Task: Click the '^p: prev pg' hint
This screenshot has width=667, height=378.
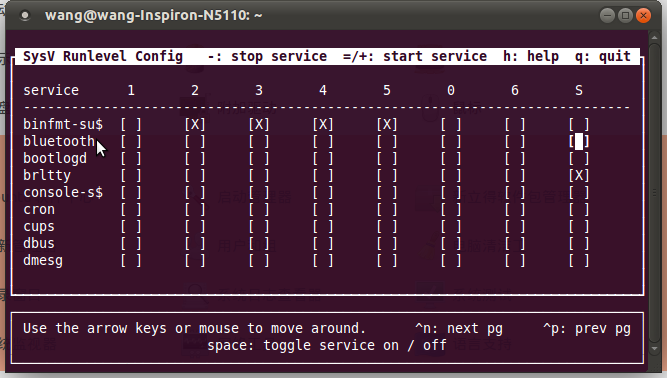Action: point(587,329)
